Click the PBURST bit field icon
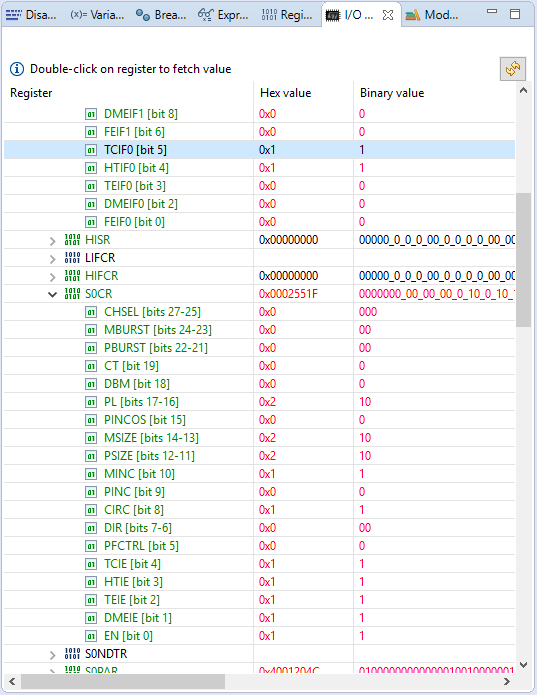This screenshot has width=537, height=695. (91, 348)
